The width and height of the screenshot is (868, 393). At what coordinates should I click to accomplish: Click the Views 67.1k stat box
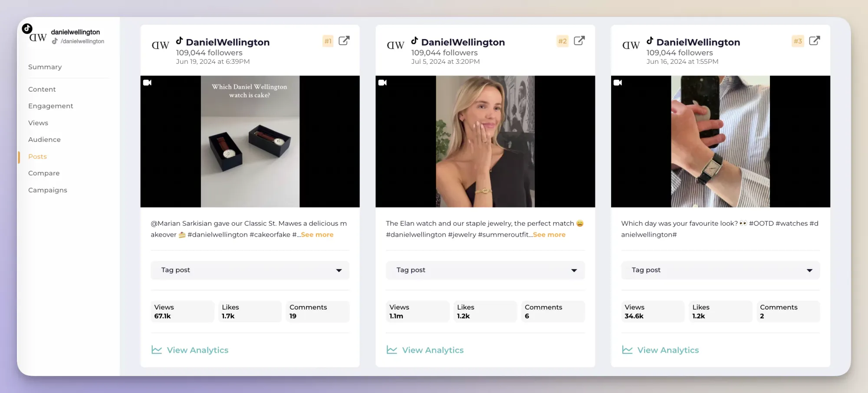[x=182, y=311]
